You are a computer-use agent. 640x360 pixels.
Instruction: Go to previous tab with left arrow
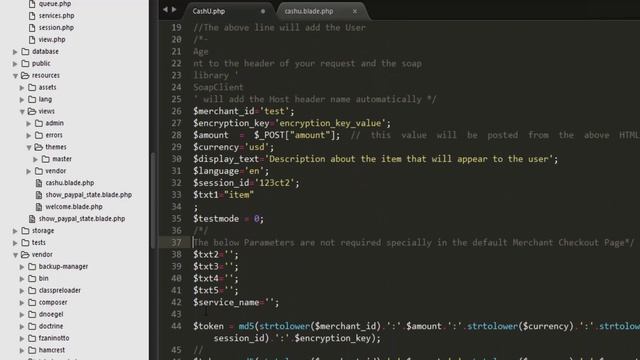coord(165,9)
